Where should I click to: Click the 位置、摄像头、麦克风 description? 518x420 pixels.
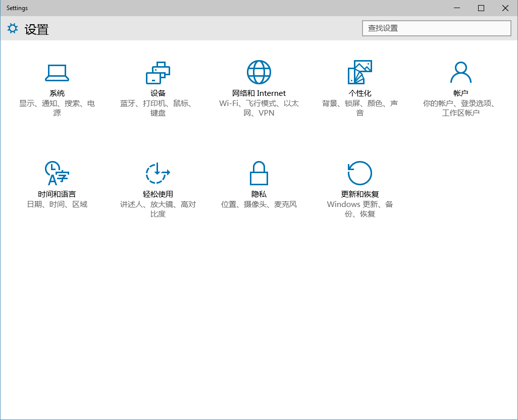click(x=259, y=204)
